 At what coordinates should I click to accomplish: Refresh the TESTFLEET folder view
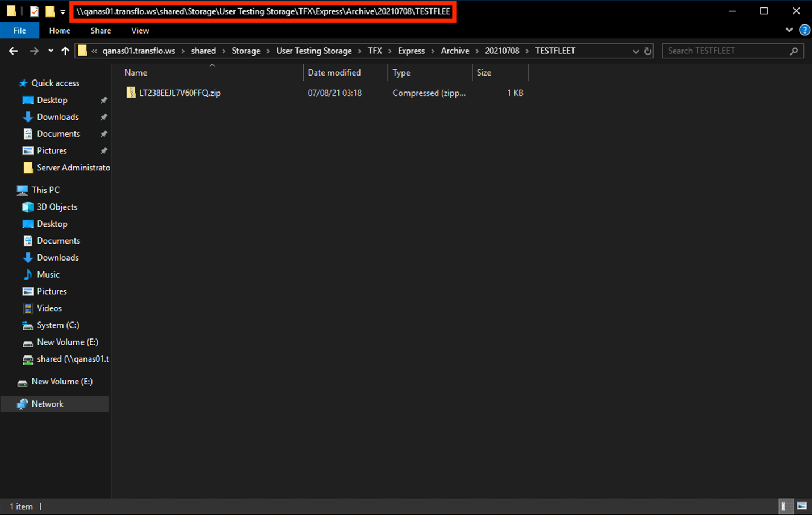click(647, 51)
